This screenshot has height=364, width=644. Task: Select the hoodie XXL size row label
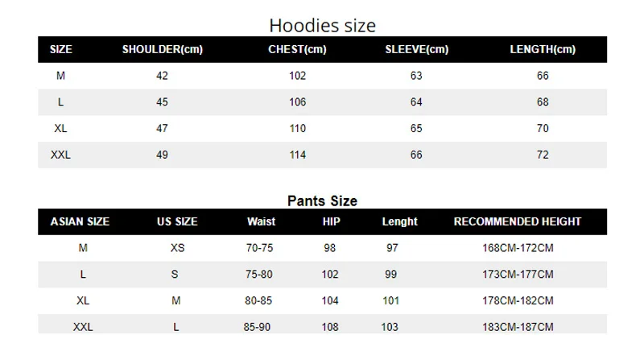click(x=60, y=155)
